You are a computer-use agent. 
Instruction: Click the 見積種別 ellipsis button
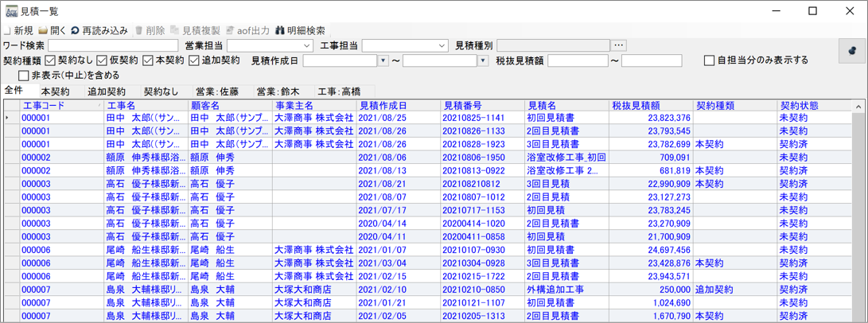tap(619, 46)
